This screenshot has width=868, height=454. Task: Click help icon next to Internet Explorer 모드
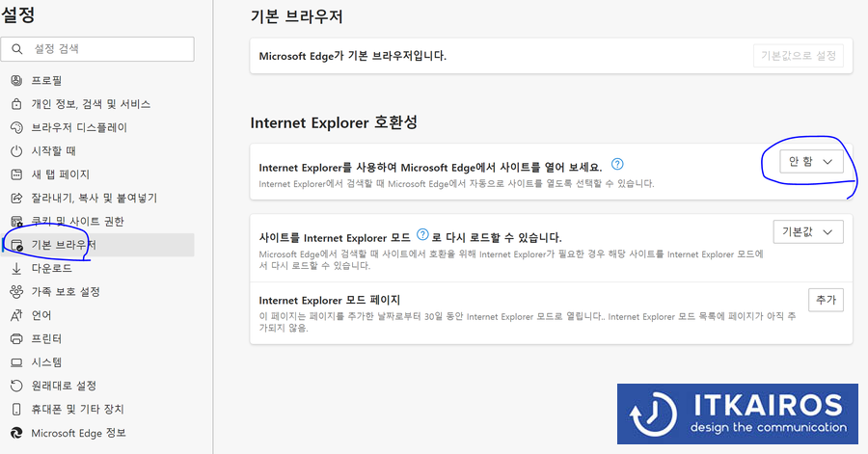pyautogui.click(x=422, y=234)
